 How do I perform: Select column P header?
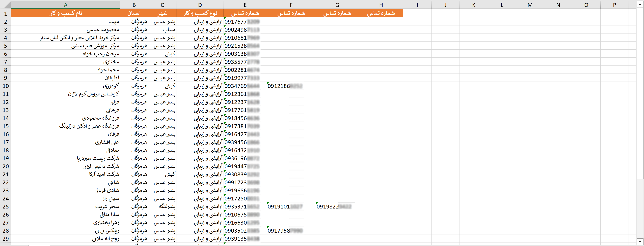pyautogui.click(x=614, y=5)
